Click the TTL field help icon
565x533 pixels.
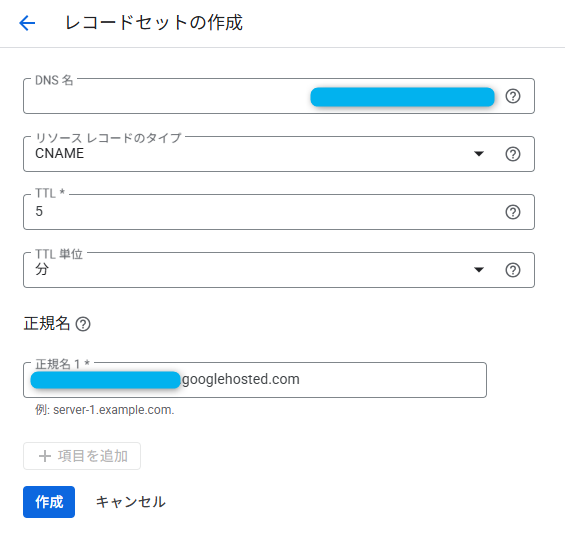coord(512,212)
